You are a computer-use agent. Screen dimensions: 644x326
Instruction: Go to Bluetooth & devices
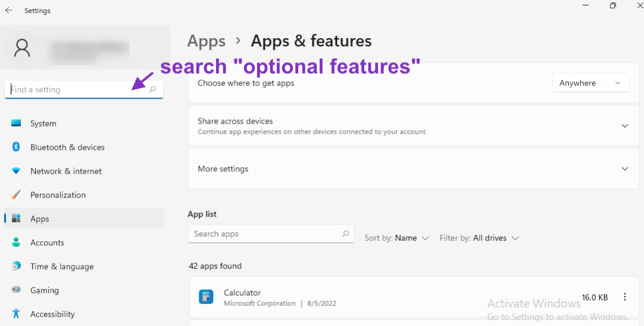[84, 147]
